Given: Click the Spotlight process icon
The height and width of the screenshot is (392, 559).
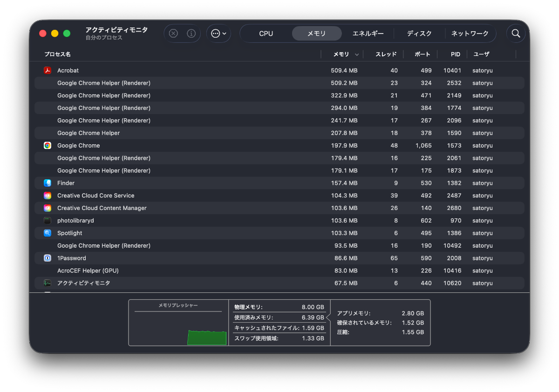Looking at the screenshot, I should (48, 233).
